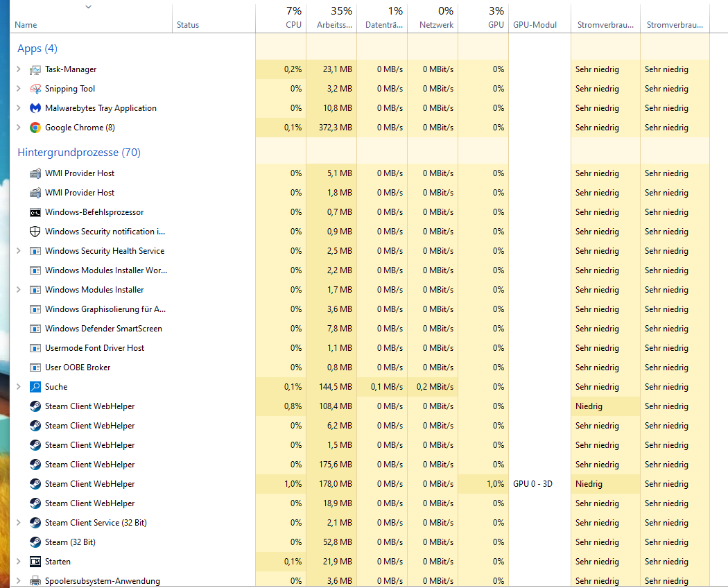Click the Windows Graphisolierung icon
This screenshot has width=728, height=588.
tap(35, 309)
